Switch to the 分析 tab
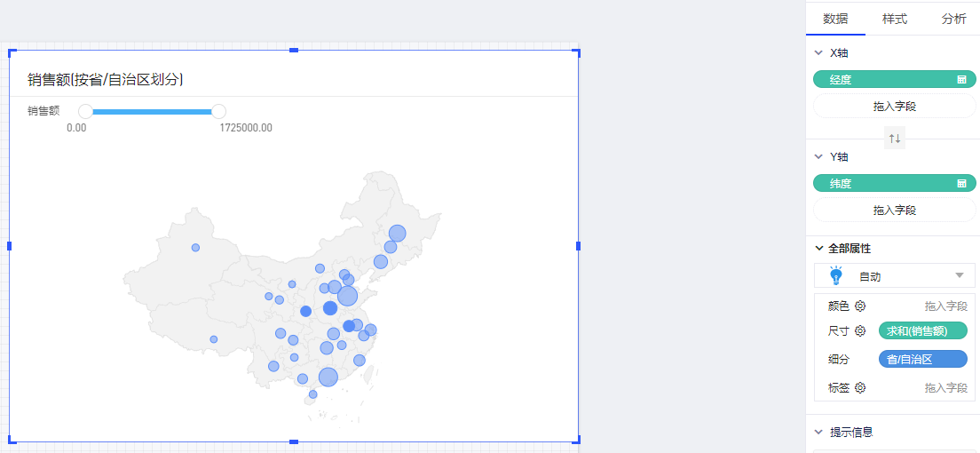This screenshot has width=980, height=453. [954, 19]
